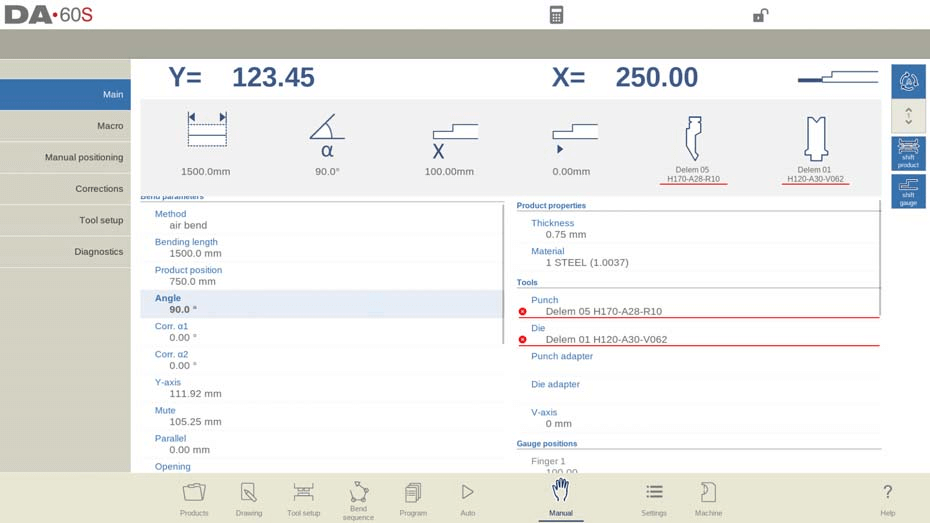Click the unlocked padlock icon

760,15
